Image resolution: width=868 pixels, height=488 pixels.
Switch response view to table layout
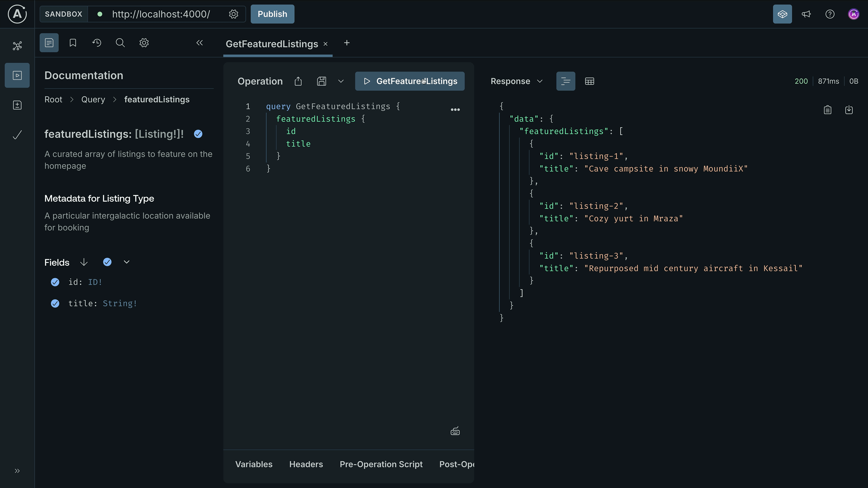589,81
